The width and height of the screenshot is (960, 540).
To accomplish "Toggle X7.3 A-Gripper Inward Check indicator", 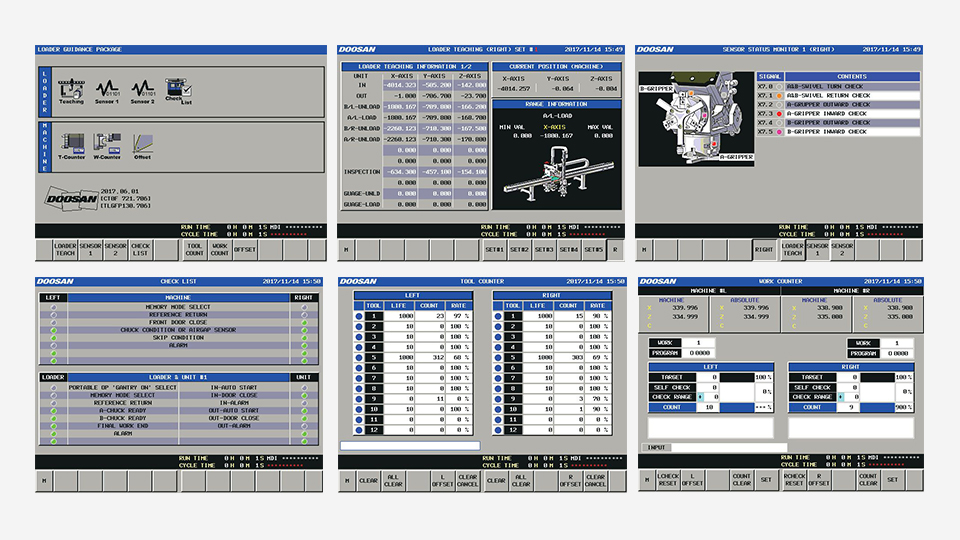I will point(779,114).
